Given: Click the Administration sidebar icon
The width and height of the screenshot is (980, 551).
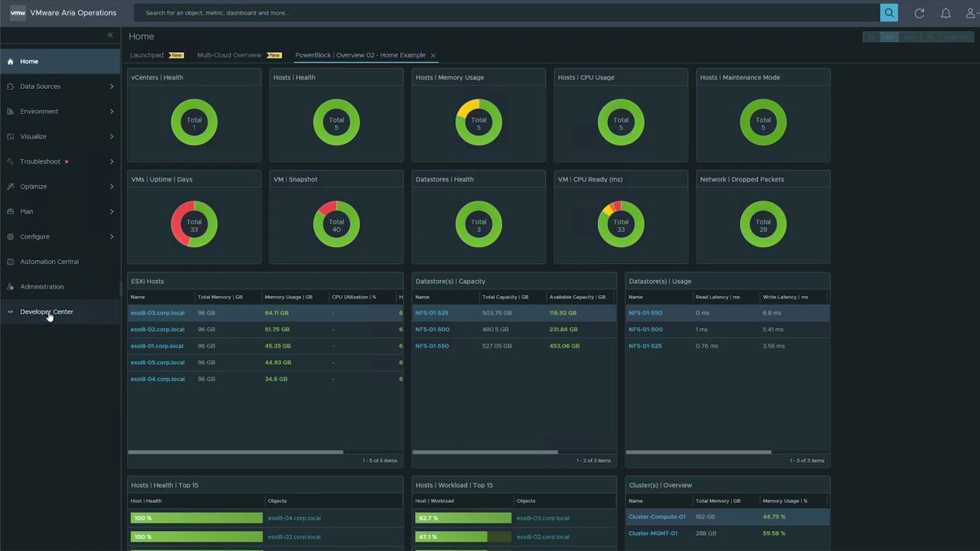Looking at the screenshot, I should (10, 287).
